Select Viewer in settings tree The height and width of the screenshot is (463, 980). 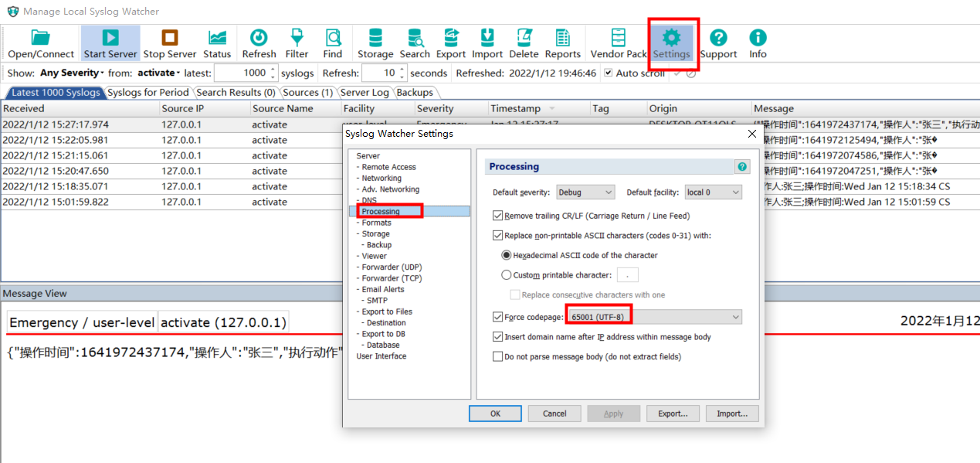click(x=374, y=256)
